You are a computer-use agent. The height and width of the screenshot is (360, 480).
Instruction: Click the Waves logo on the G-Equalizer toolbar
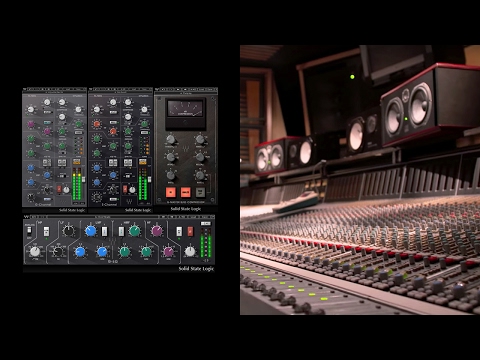tap(26, 217)
